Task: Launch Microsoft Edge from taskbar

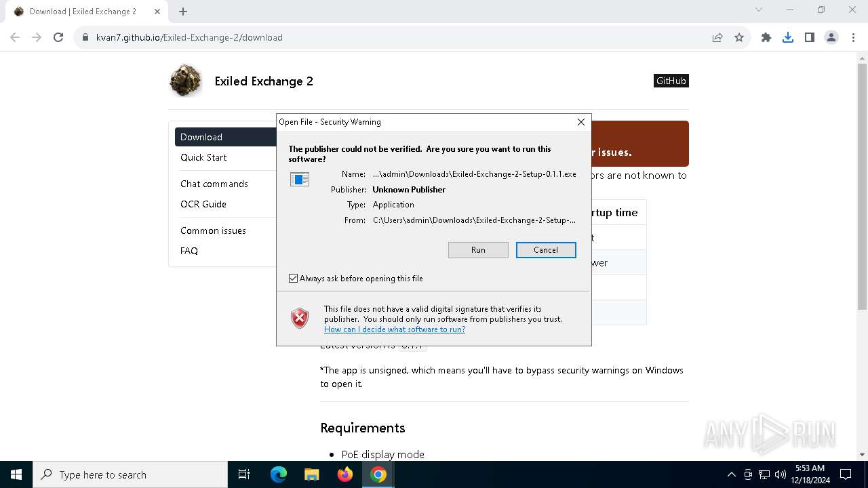Action: tap(279, 474)
